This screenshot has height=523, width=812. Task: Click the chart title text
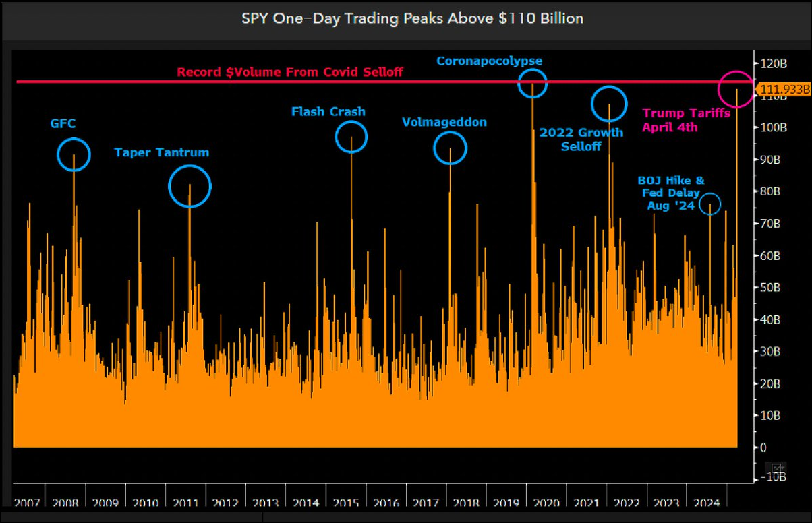(412, 18)
